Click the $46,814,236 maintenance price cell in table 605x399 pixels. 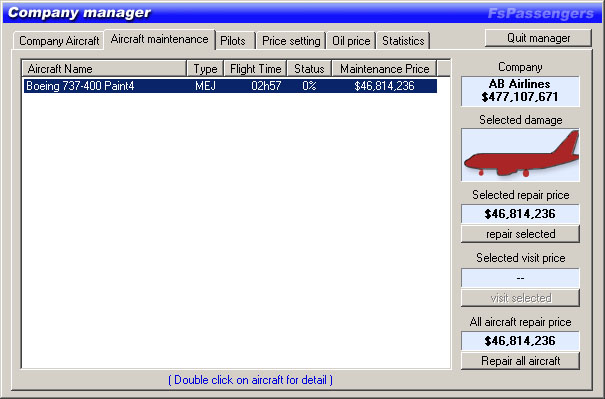pos(384,86)
